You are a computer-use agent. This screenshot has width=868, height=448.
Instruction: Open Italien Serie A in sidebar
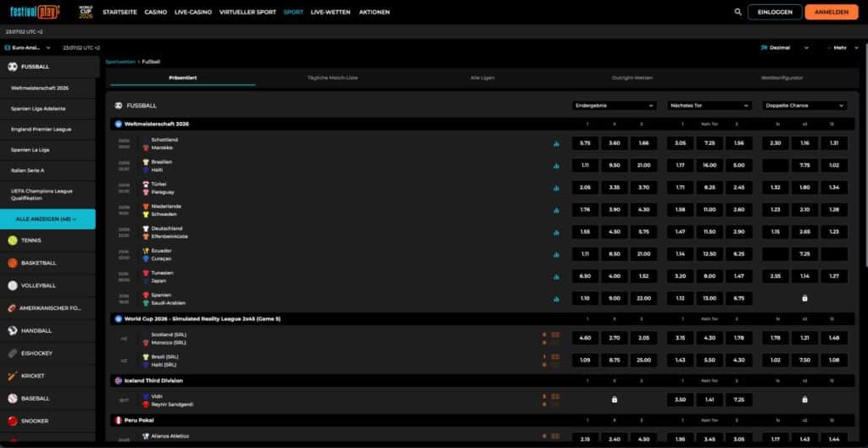pos(28,170)
